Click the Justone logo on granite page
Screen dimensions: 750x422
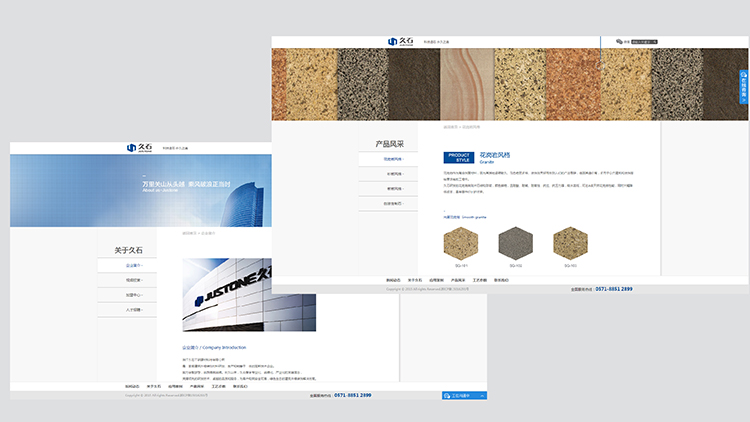point(399,41)
